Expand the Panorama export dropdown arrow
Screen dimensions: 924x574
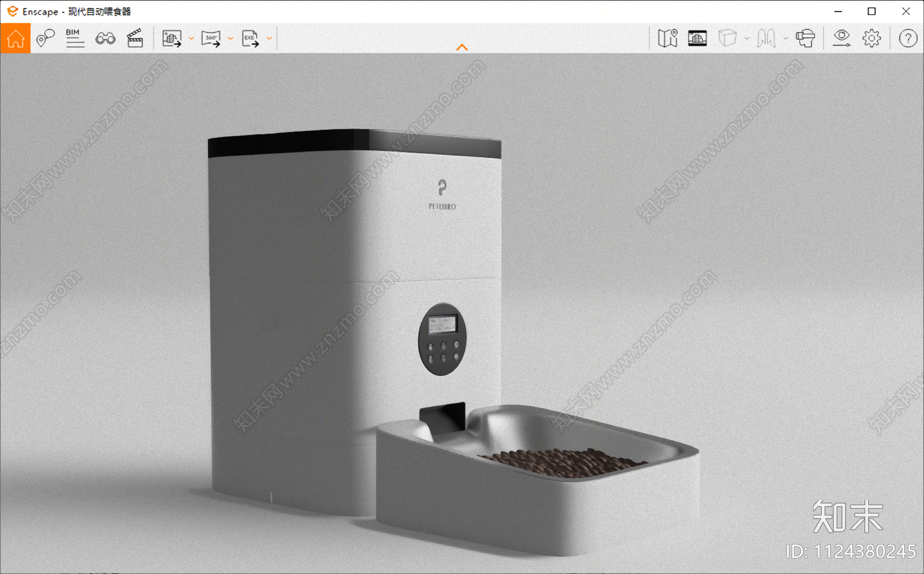230,39
